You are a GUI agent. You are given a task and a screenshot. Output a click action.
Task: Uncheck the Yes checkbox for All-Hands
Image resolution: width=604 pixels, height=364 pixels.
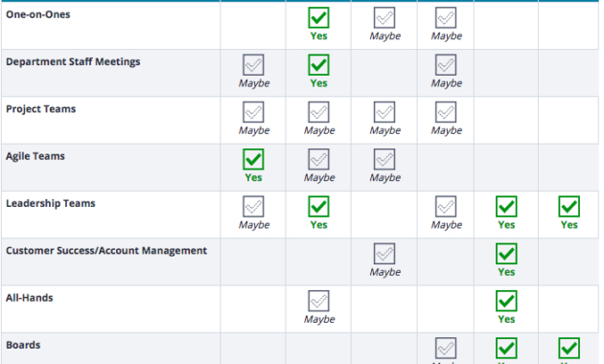[506, 301]
